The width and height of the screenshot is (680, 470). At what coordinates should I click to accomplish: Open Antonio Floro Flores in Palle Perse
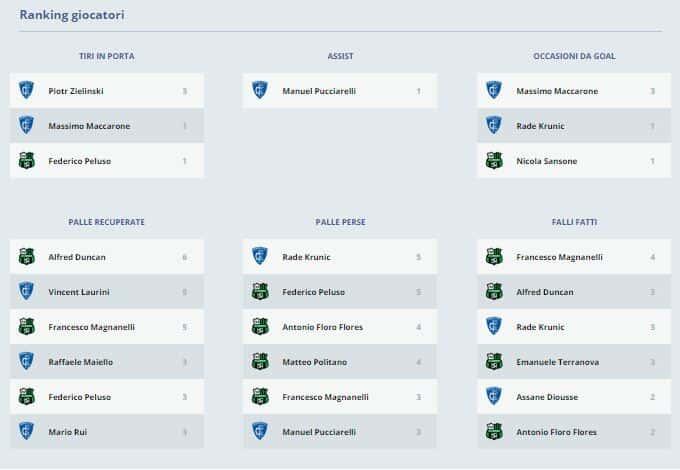coord(322,327)
